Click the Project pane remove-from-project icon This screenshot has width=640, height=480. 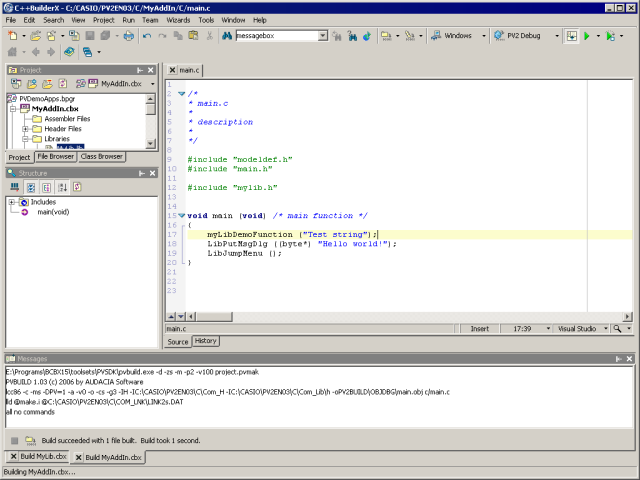click(47, 84)
